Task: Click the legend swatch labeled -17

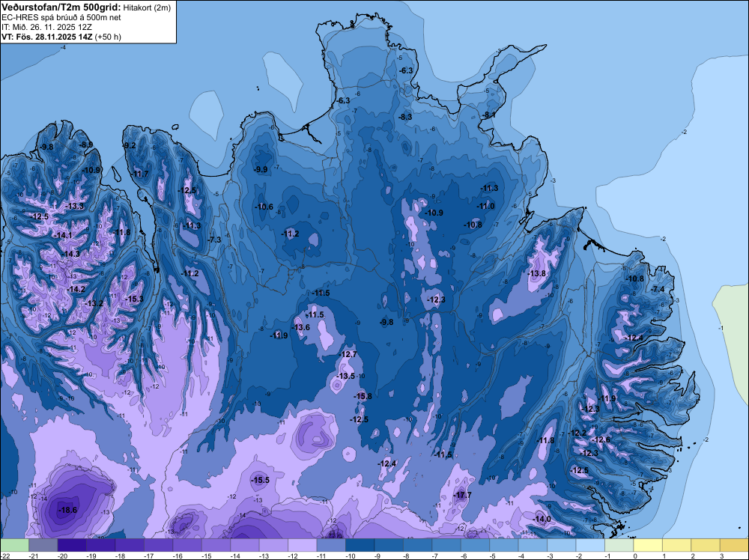Action: pos(158,545)
